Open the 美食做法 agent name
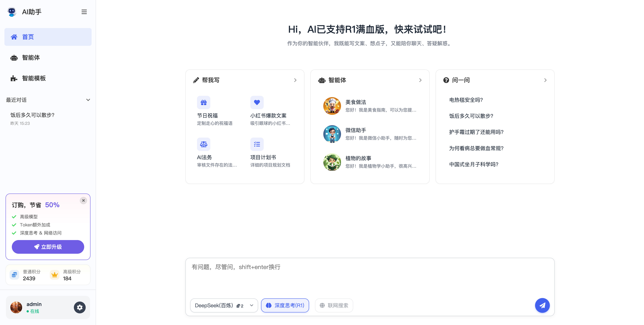Screen dimensions: 644x325 (355, 102)
